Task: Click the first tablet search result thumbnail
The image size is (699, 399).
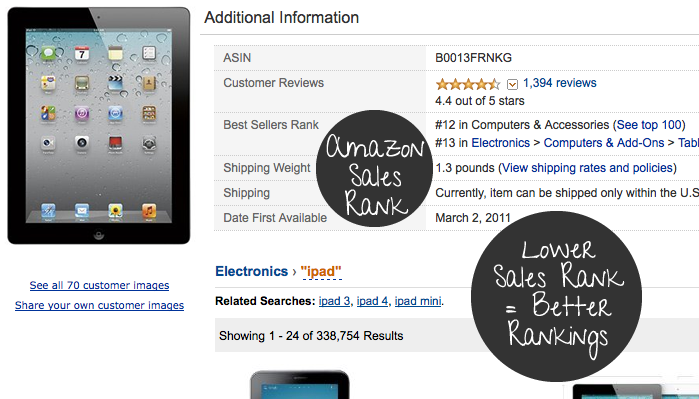Action: (x=300, y=384)
